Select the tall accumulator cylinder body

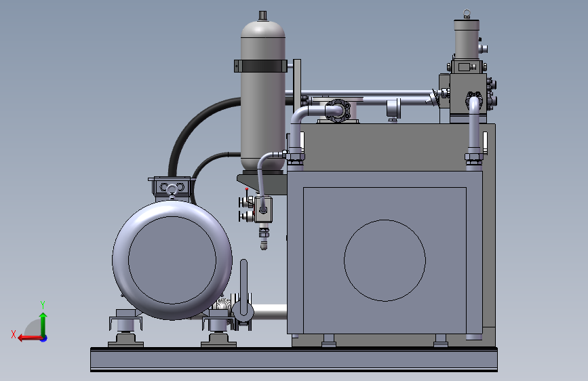click(263, 113)
